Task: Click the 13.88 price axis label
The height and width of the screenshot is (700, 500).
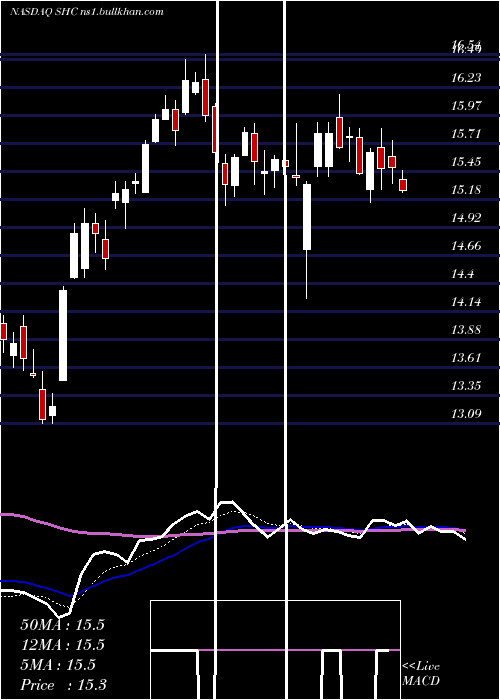Action: coord(466,330)
